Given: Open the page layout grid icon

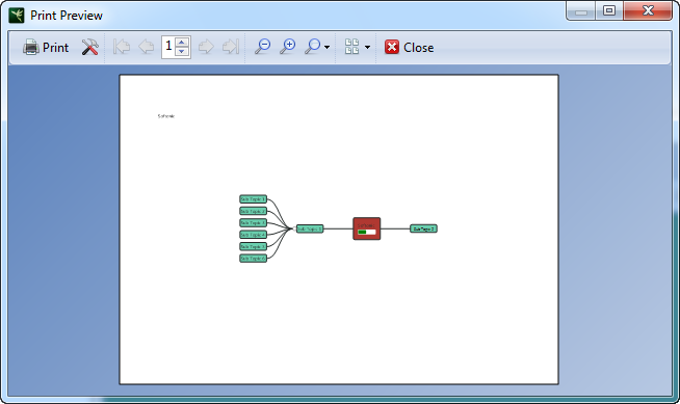Looking at the screenshot, I should 352,46.
